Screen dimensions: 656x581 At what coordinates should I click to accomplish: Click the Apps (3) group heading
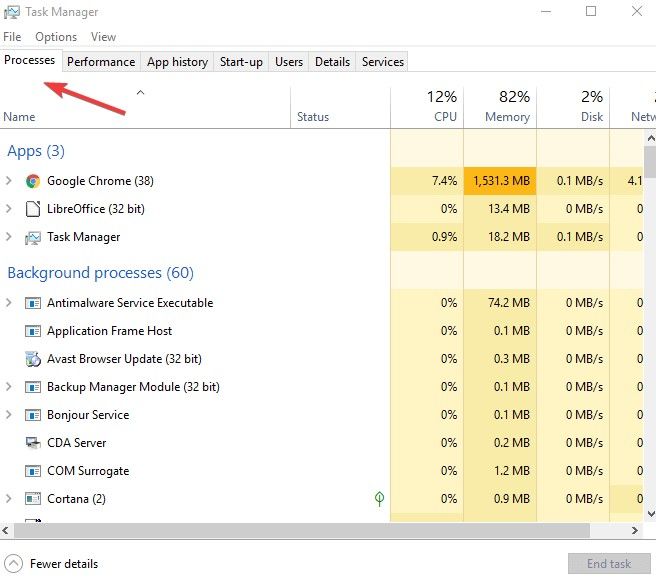tap(36, 151)
